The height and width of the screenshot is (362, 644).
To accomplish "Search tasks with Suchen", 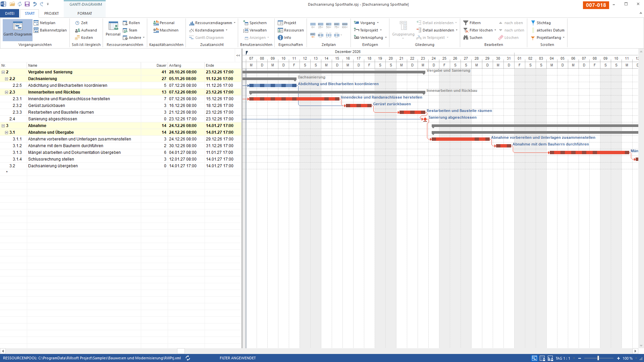I will [x=473, y=38].
